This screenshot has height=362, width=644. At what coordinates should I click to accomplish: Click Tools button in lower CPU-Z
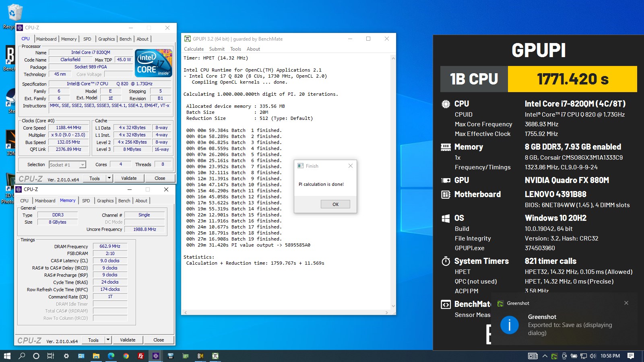(93, 340)
